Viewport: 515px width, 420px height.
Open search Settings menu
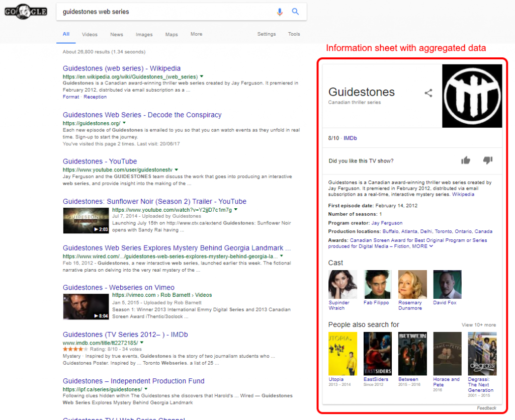[x=267, y=34]
